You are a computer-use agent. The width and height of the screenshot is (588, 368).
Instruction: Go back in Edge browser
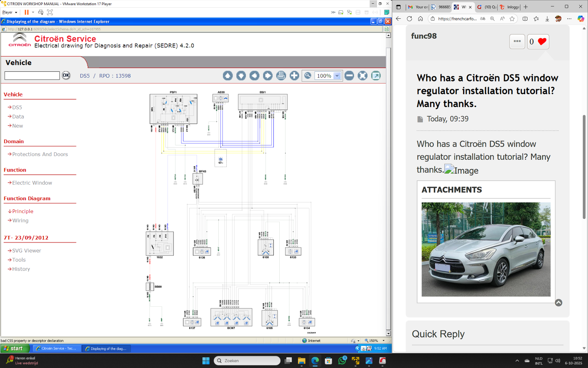[x=399, y=19]
